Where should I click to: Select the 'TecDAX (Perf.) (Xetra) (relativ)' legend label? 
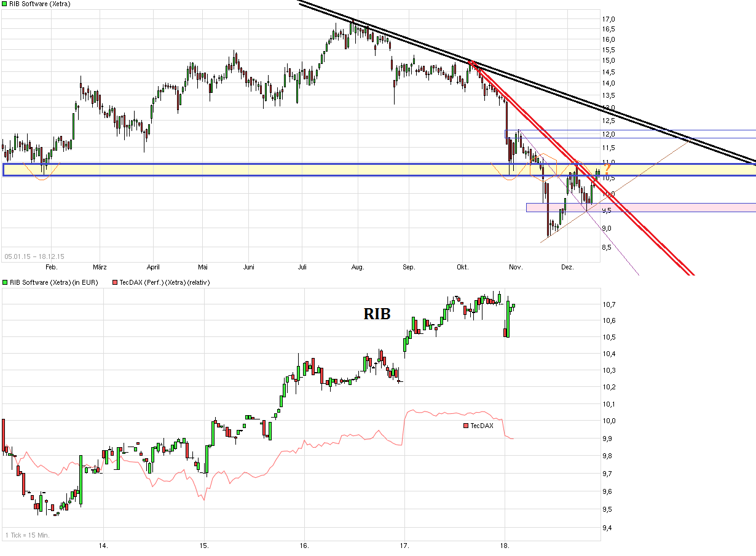pos(165,283)
